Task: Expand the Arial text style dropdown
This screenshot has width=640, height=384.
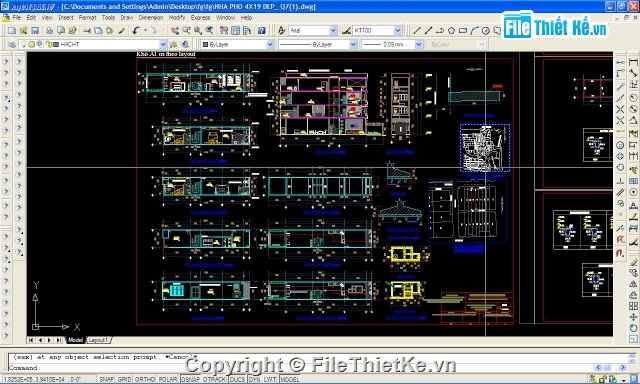Action: tap(333, 31)
